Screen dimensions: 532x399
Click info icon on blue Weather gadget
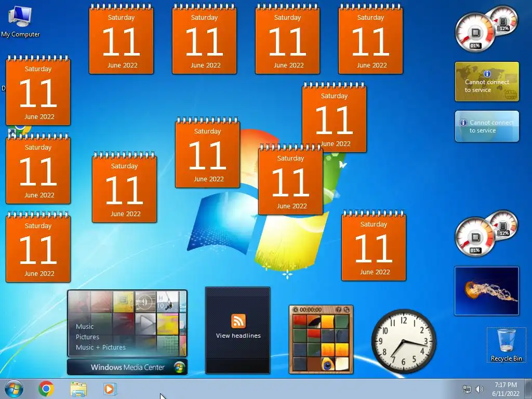point(463,123)
